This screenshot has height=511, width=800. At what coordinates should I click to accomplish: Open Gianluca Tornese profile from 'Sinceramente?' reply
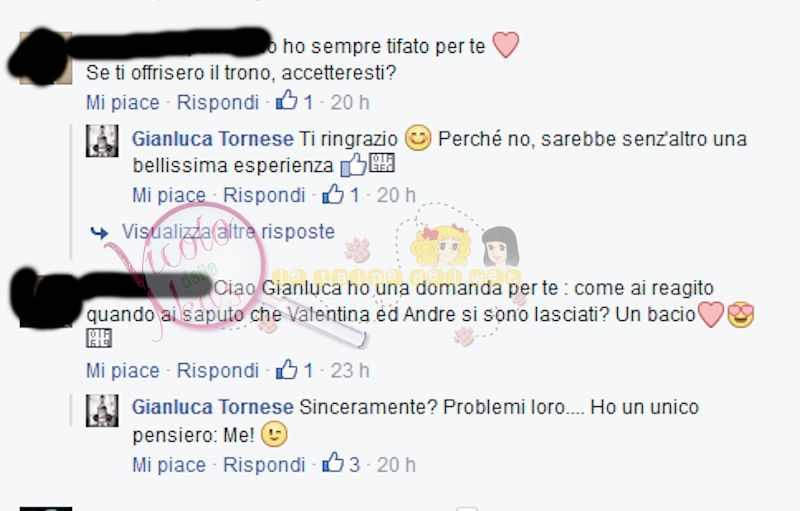[213, 407]
